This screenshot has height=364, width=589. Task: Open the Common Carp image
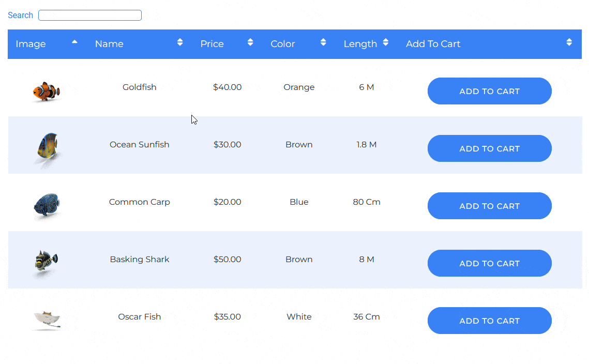tap(47, 204)
